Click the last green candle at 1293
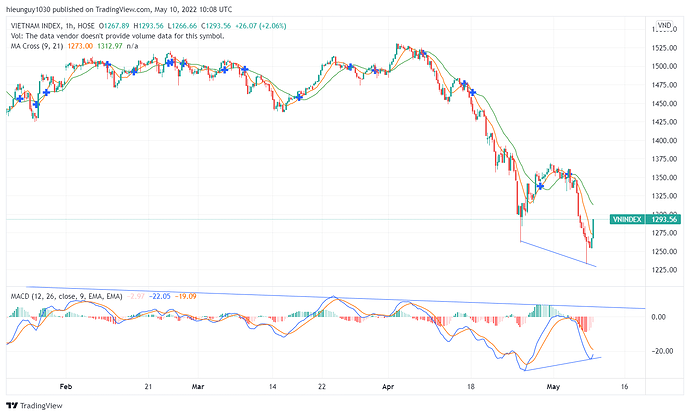Image resolution: width=690 pixels, height=416 pixels. coord(593,228)
